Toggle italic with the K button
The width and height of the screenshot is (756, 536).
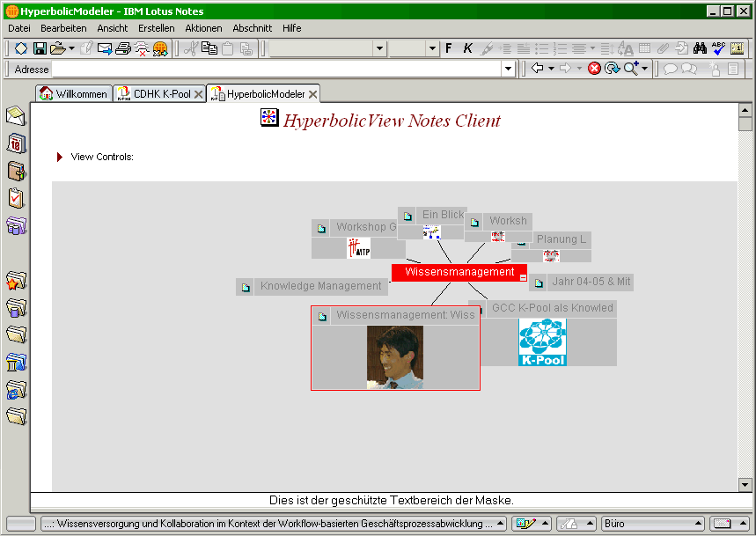click(x=467, y=48)
